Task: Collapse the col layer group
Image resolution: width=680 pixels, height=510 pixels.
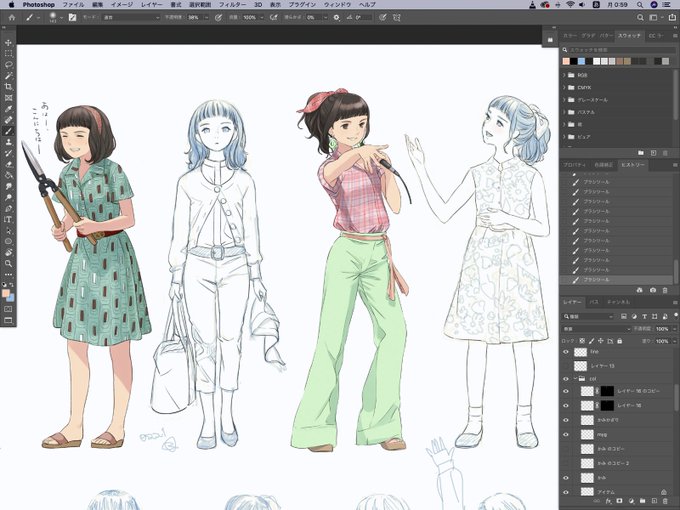Action: pos(575,379)
